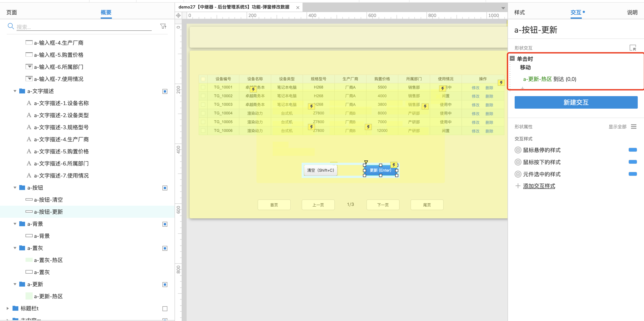
Task: Switch to the 交互 tab
Action: pyautogui.click(x=576, y=13)
